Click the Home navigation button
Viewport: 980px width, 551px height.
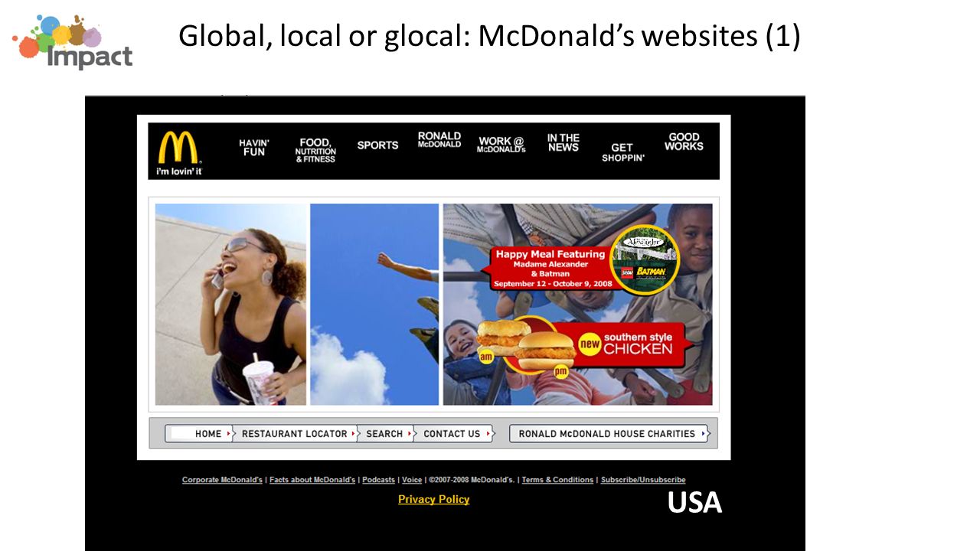(199, 434)
